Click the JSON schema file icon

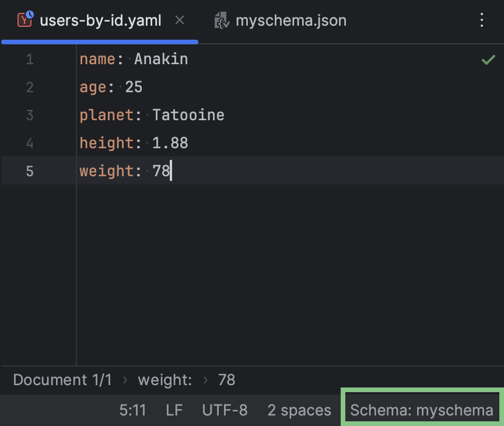coord(220,20)
